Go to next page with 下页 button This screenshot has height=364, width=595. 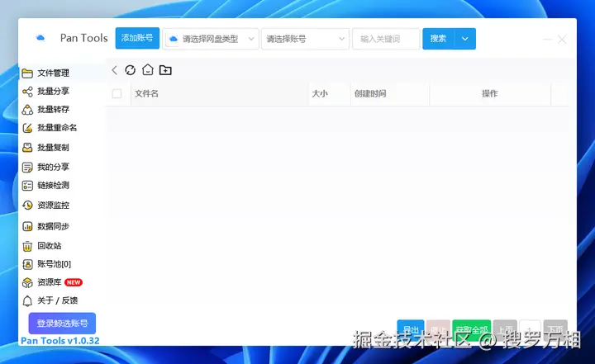555,329
